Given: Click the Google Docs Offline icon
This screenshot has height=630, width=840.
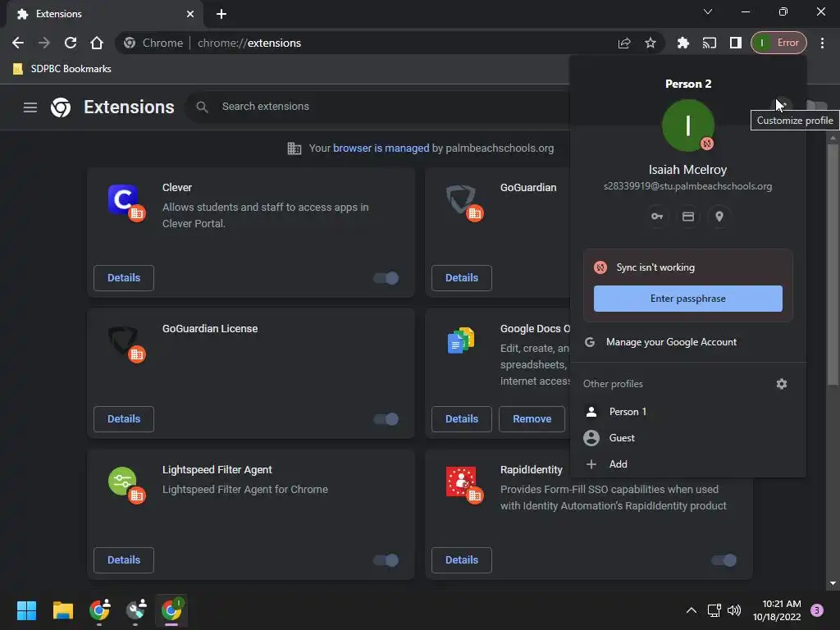Looking at the screenshot, I should [461, 340].
